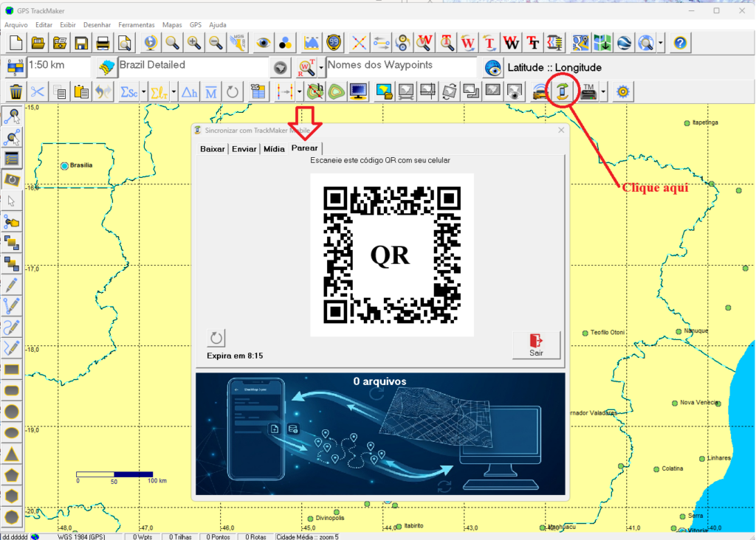This screenshot has width=756, height=540.
Task: Expand the TM device dropdown arrow
Action: point(603,91)
